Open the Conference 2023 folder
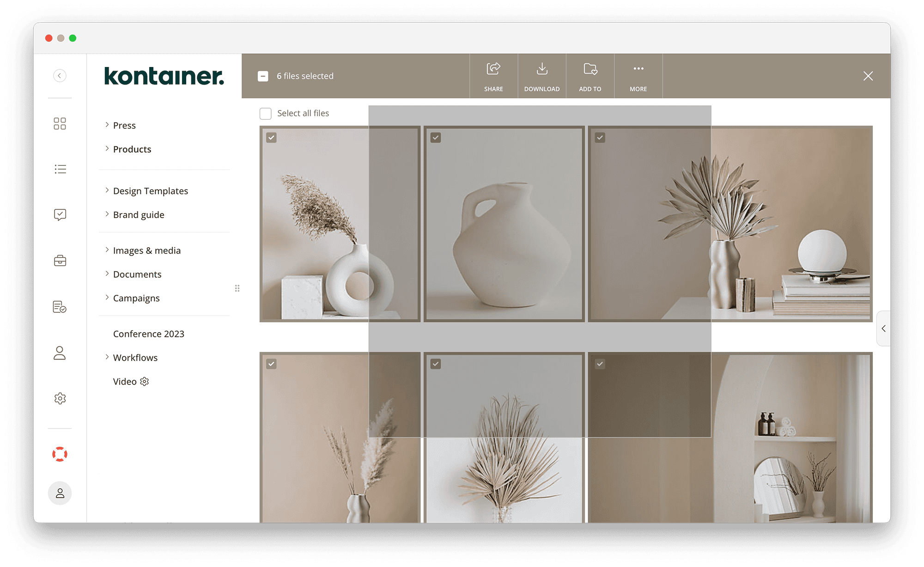The image size is (924, 567). (148, 334)
